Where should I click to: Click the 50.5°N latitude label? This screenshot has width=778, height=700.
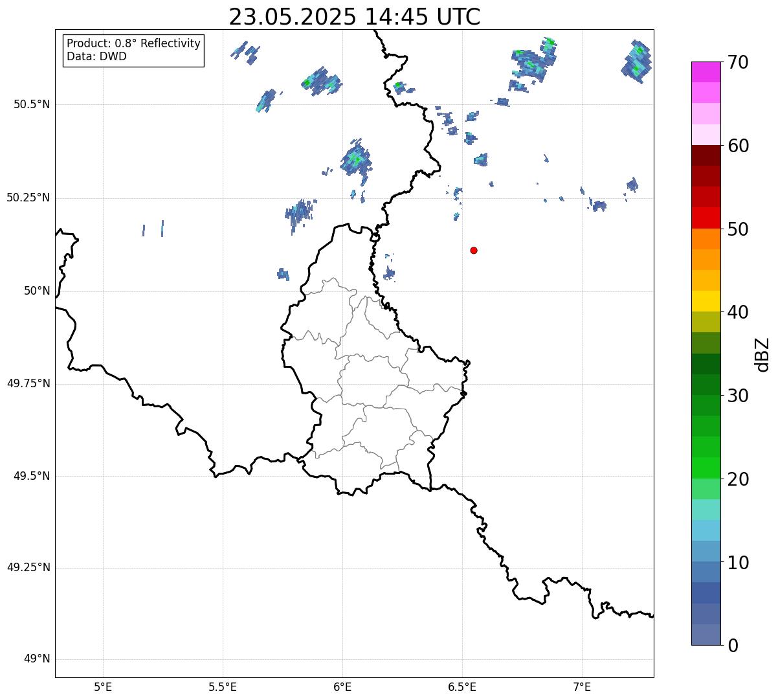coord(32,104)
